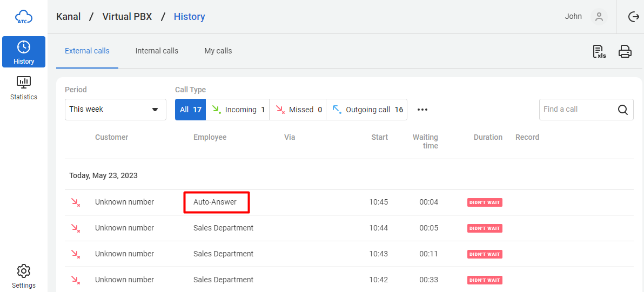Open more call type filters ellipsis
Image resolution: width=644 pixels, height=292 pixels.
[422, 110]
